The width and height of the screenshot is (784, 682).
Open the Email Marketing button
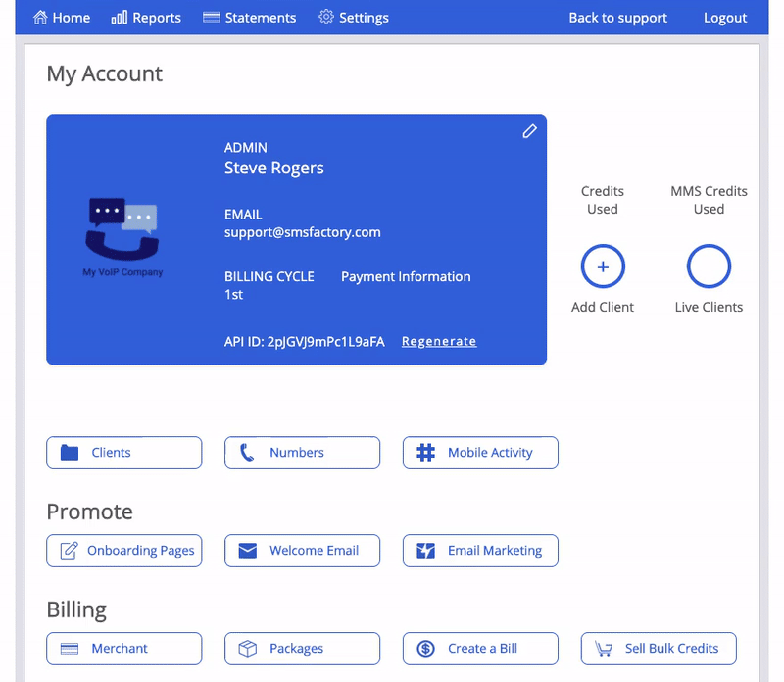480,551
